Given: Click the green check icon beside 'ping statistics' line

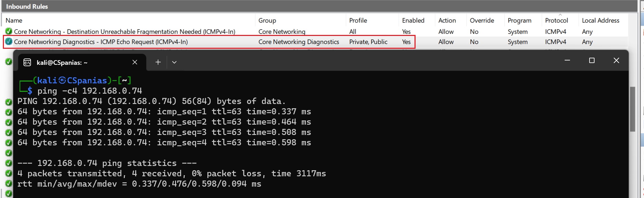Looking at the screenshot, I should (x=9, y=163).
